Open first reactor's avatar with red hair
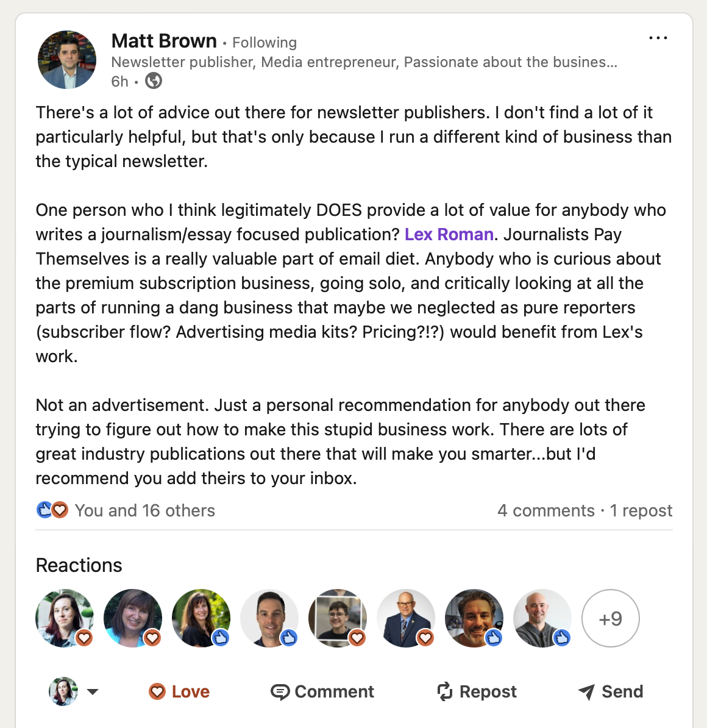The height and width of the screenshot is (728, 707). tap(65, 618)
